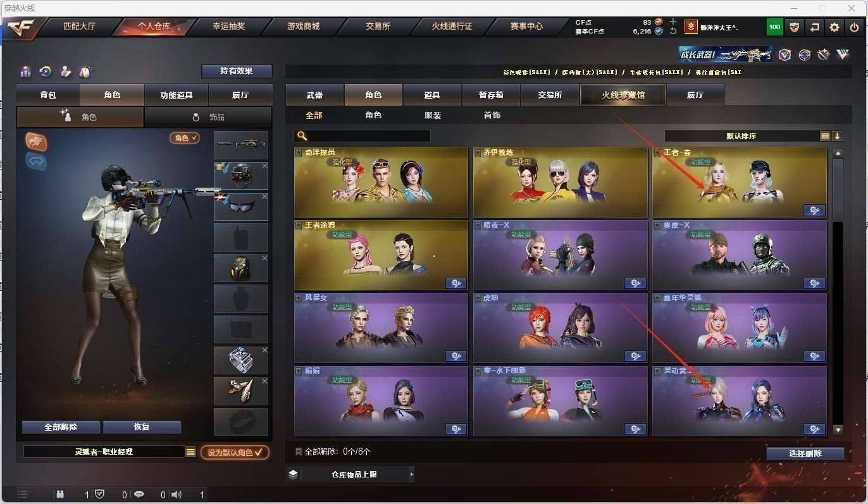Remove the helmet item from equipment slot

point(264,166)
